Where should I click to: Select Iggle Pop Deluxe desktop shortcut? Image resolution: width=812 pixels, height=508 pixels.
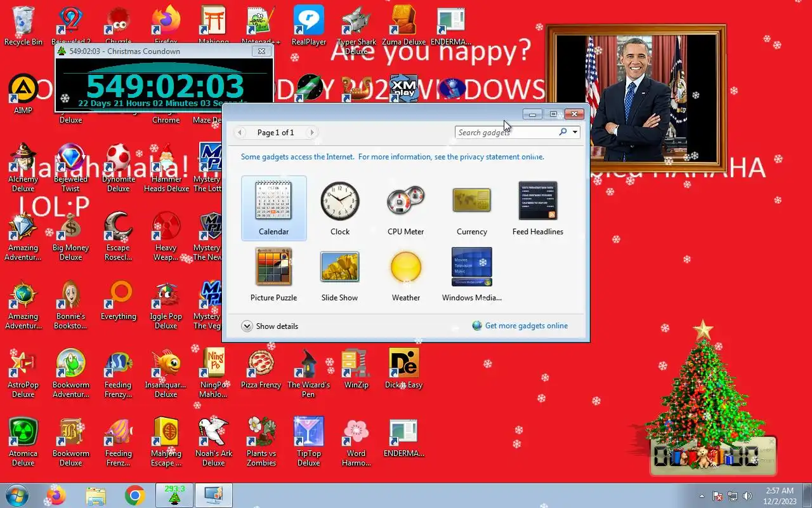pos(166,304)
